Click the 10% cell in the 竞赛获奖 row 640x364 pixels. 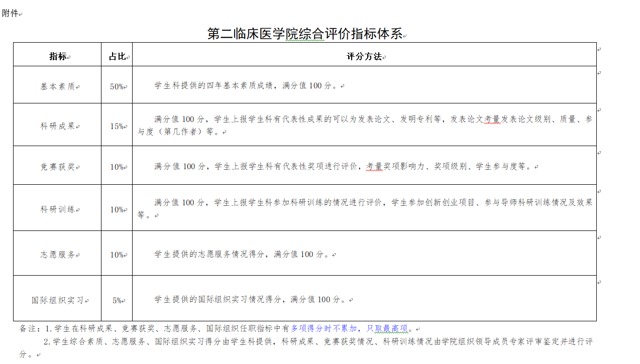117,167
